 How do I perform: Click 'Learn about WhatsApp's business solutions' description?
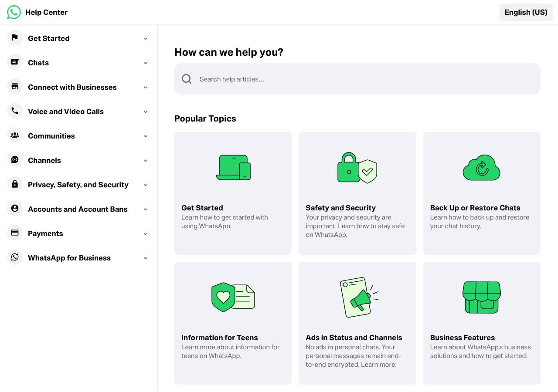pos(480,351)
